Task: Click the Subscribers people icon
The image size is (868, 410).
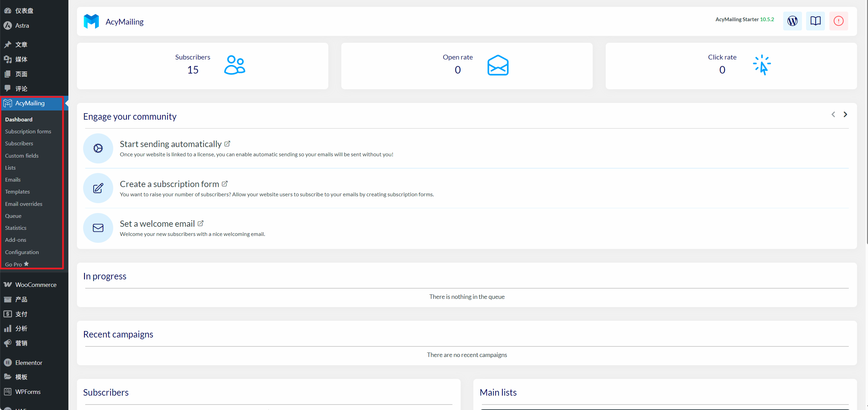Action: (x=235, y=65)
